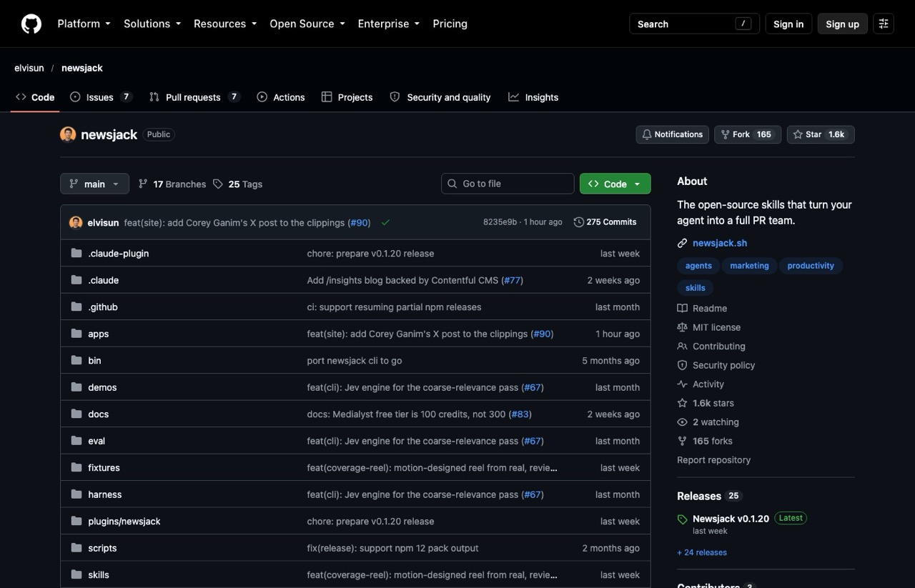Image resolution: width=915 pixels, height=588 pixels.
Task: Click folder icon of the .claude-plugin row
Action: 76,254
